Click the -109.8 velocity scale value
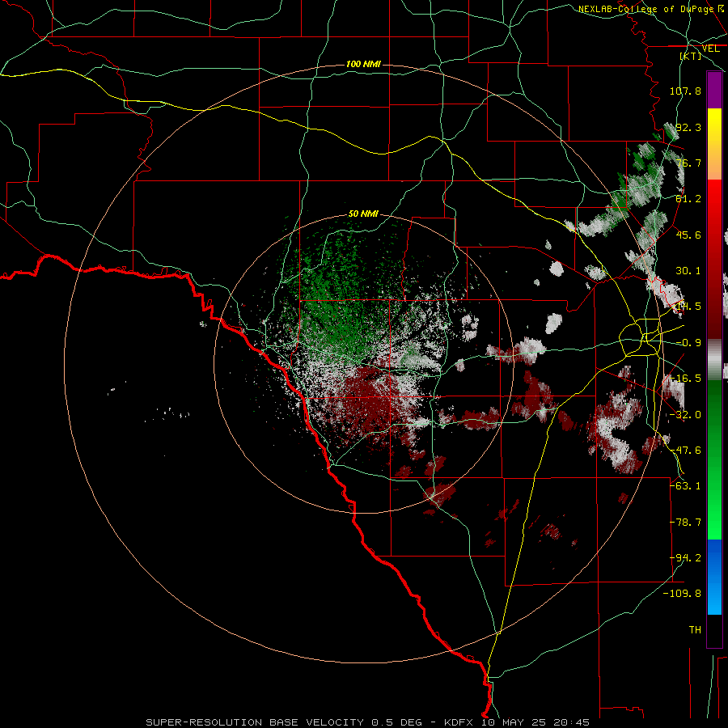 (x=682, y=594)
